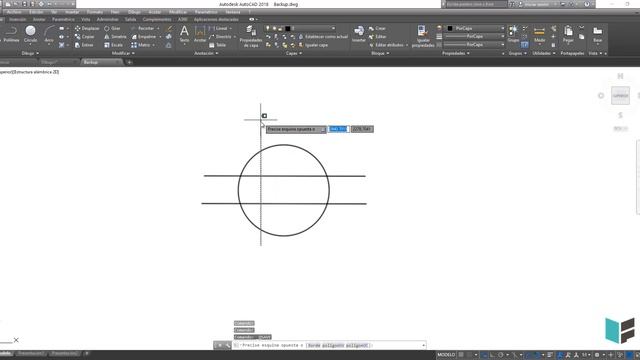Image resolution: width=640 pixels, height=360 pixels.
Task: Expand the Anotación panel
Action: (x=206, y=53)
